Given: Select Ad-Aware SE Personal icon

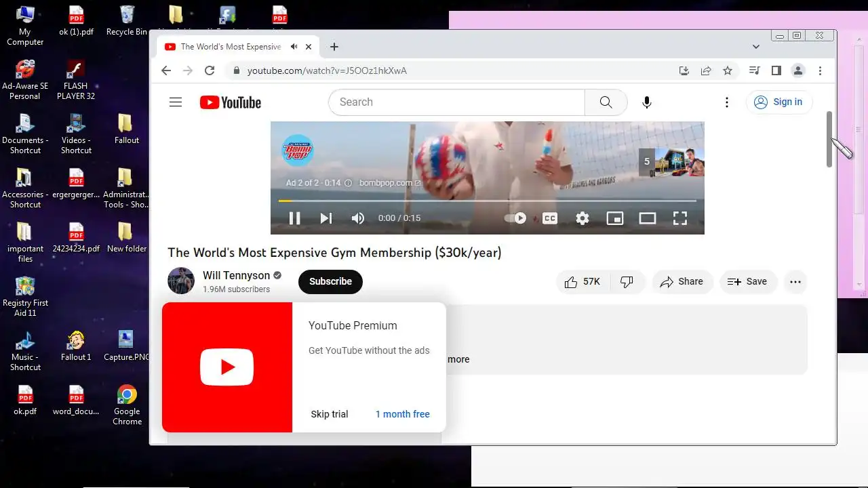Looking at the screenshot, I should pos(25,80).
